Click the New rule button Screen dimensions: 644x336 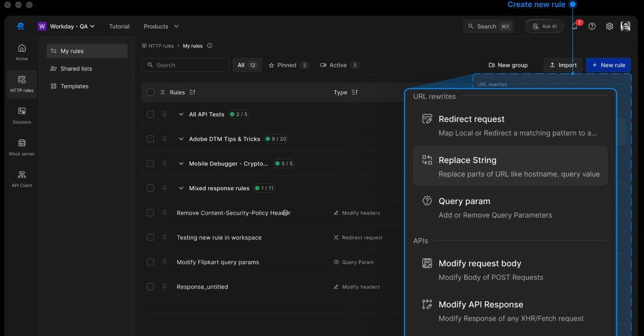(608, 65)
